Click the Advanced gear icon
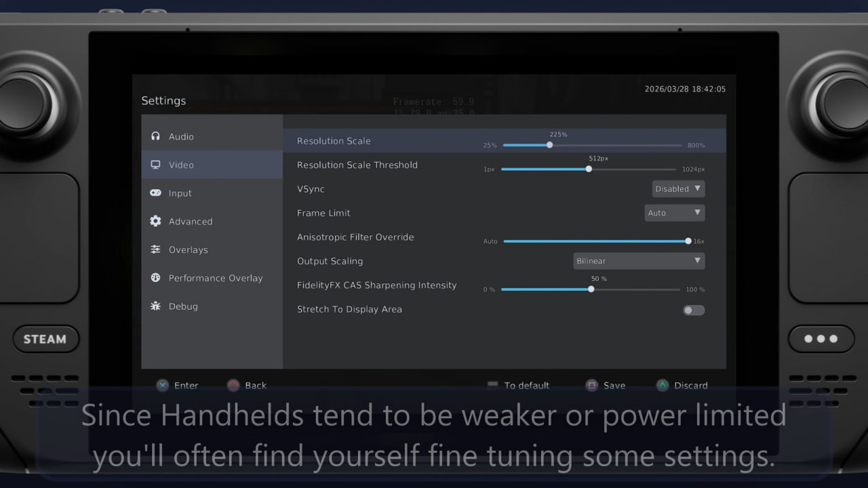Screen dimensions: 868x488 (155, 222)
